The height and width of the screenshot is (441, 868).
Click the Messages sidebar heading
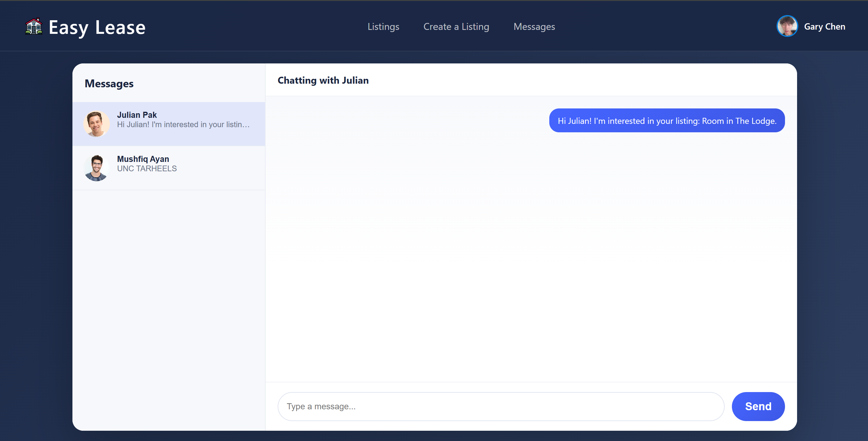coord(109,83)
